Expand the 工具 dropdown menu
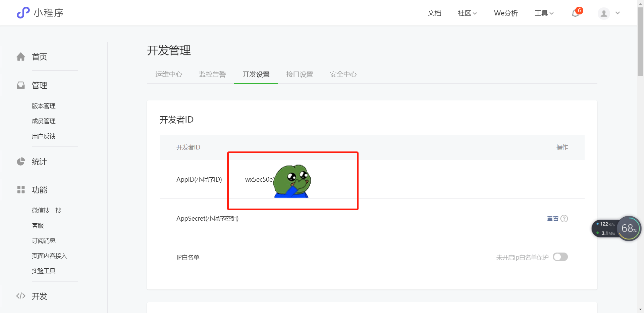This screenshot has height=313, width=644. click(544, 13)
